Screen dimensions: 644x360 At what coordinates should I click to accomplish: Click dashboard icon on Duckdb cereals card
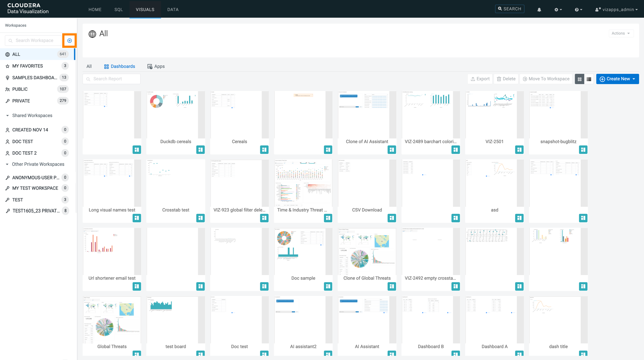[200, 150]
